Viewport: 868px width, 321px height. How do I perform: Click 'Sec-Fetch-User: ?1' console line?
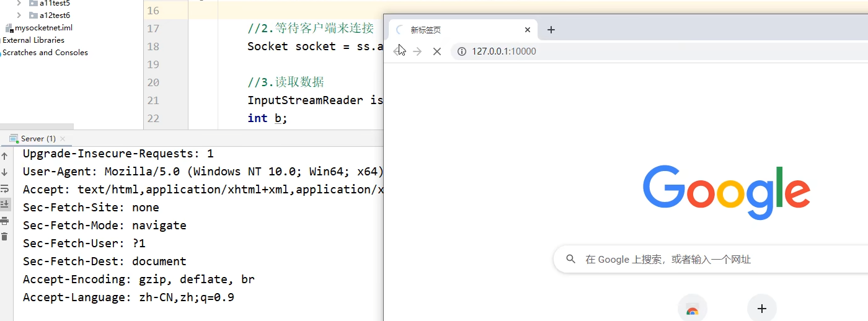(x=84, y=244)
